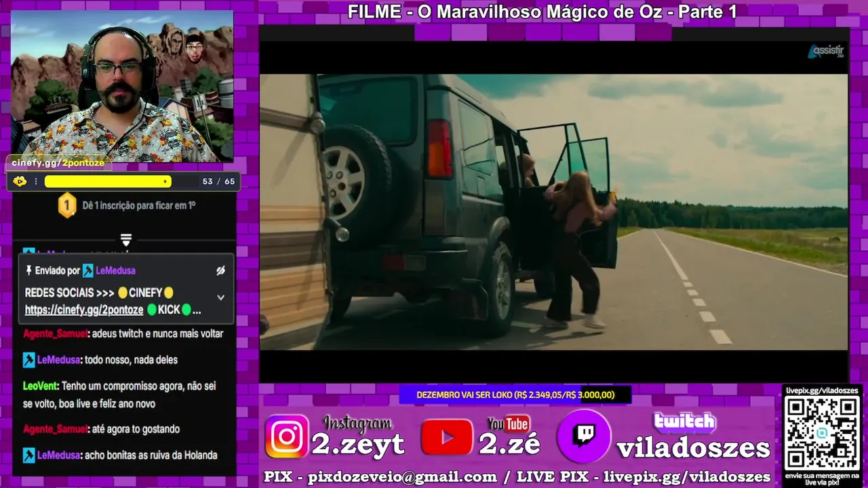
Task: Click the yellow goal emote icon
Action: [20, 181]
